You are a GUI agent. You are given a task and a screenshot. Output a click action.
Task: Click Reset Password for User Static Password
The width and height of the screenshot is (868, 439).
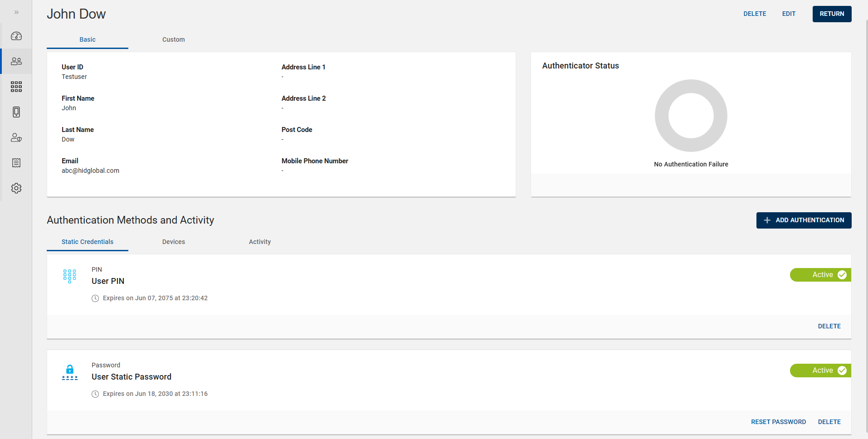click(778, 422)
